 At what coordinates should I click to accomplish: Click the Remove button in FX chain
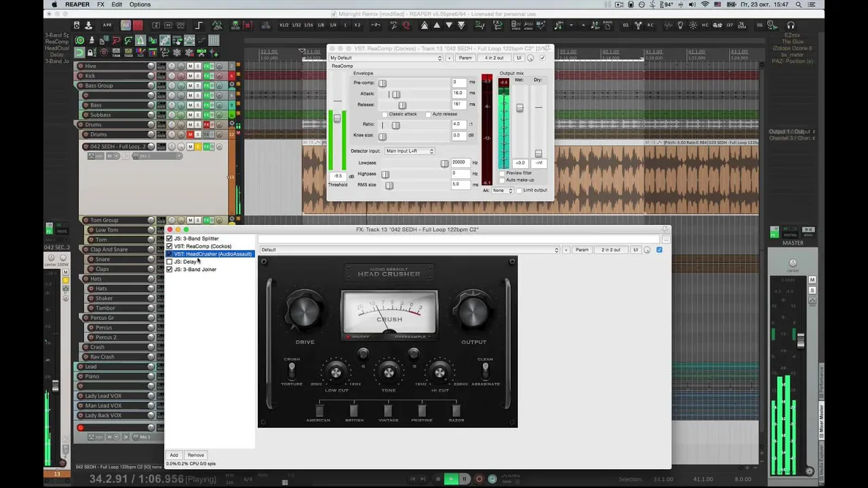[x=195, y=455]
